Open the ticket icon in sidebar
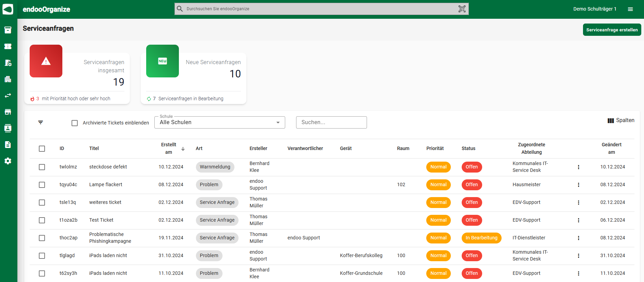 tap(8, 46)
